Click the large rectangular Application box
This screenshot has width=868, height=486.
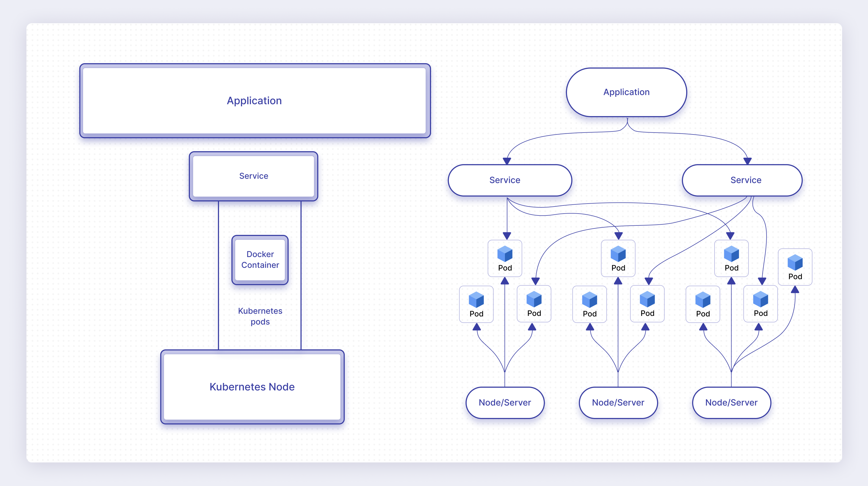pos(255,100)
